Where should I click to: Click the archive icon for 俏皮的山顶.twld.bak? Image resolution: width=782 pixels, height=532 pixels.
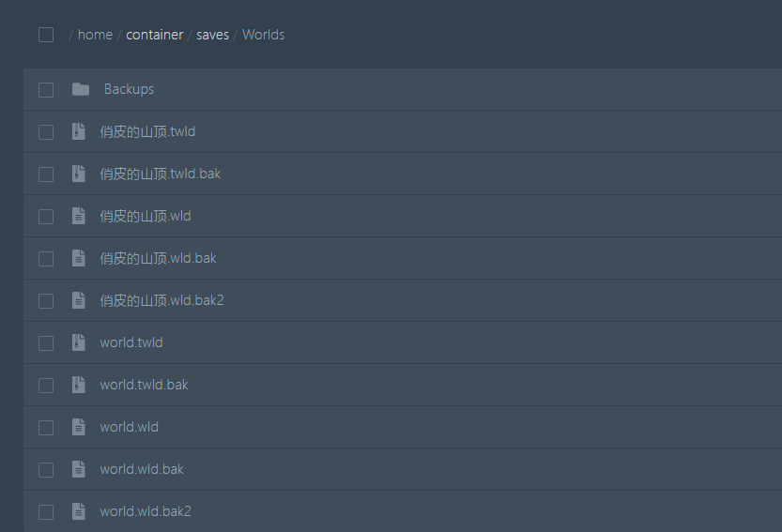(x=79, y=174)
